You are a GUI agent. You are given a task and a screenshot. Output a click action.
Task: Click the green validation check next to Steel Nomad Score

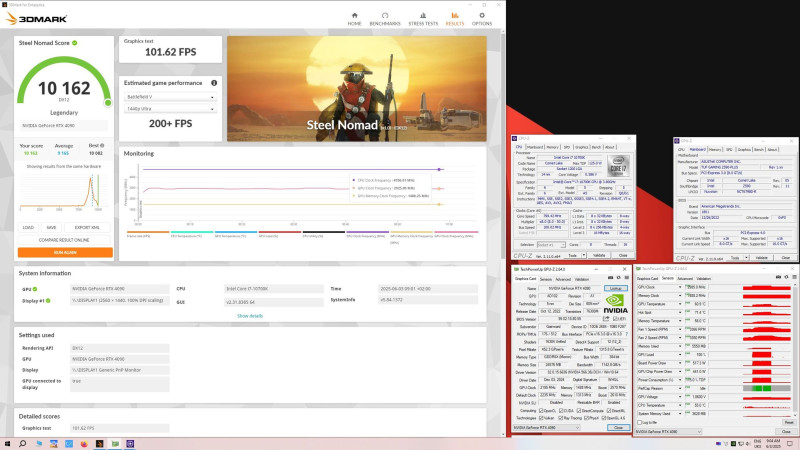[x=74, y=43]
